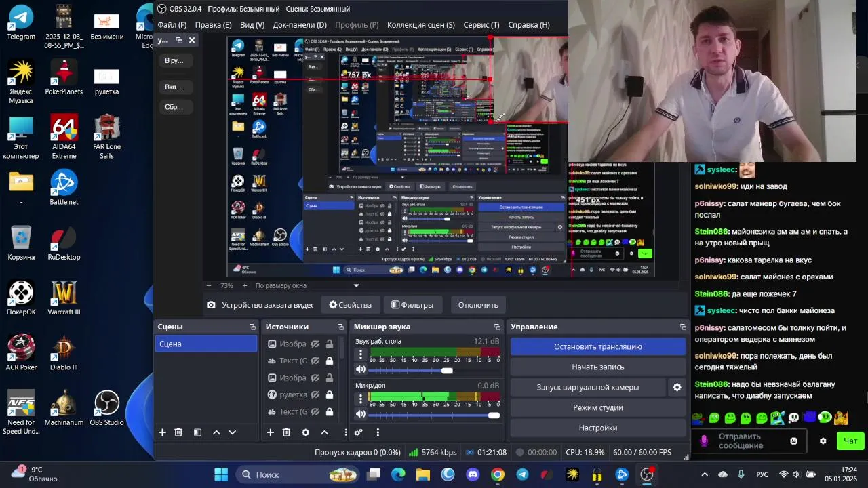
Task: Move scene up in Сцены toolbar
Action: (x=216, y=432)
